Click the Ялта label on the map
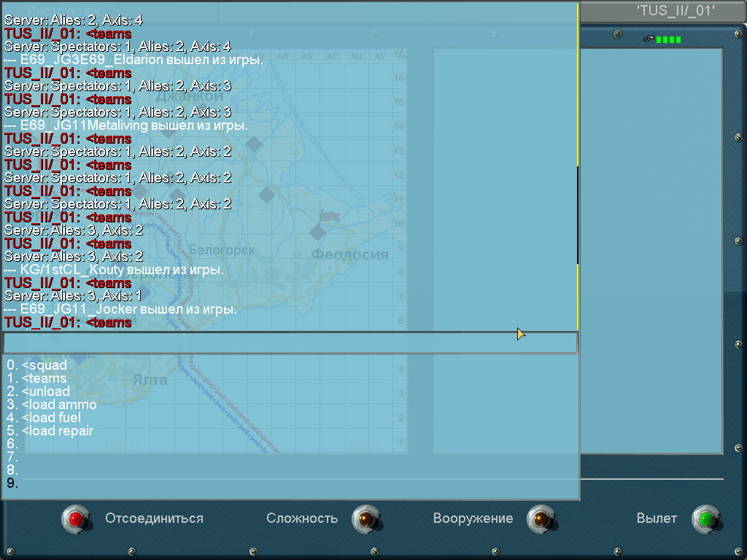Screen dimensions: 747x560 [x=150, y=380]
